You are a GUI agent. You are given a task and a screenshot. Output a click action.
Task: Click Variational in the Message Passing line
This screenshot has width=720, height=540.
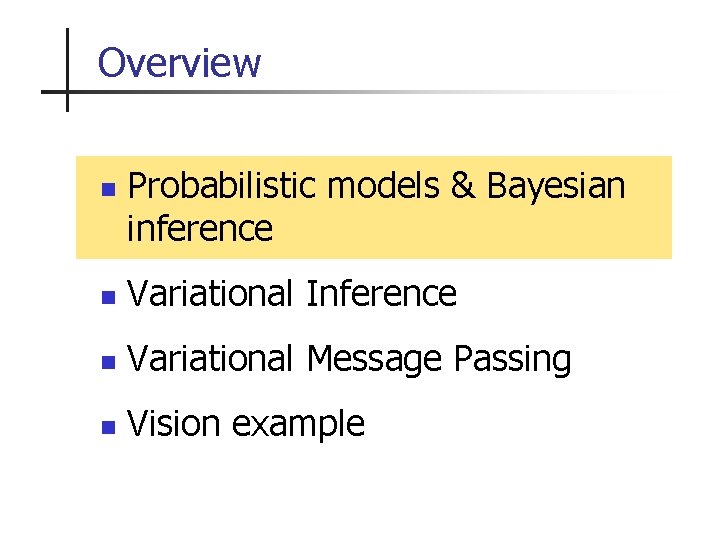pos(211,359)
